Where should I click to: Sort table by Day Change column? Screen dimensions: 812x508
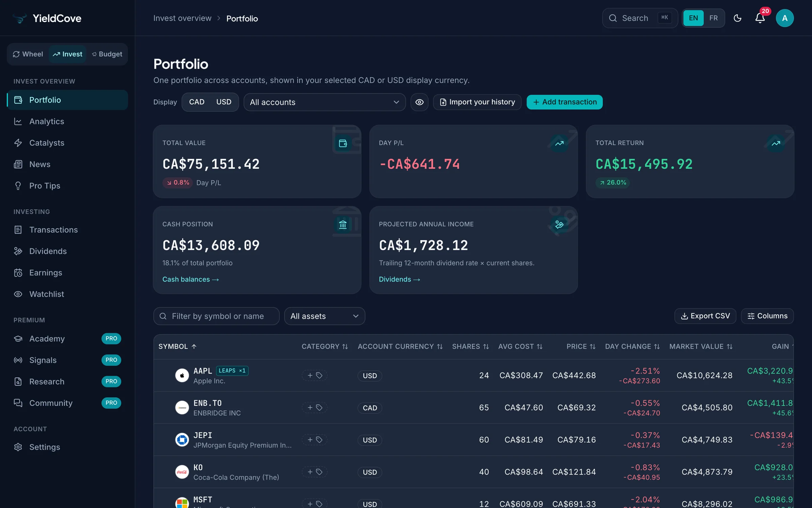(632, 346)
